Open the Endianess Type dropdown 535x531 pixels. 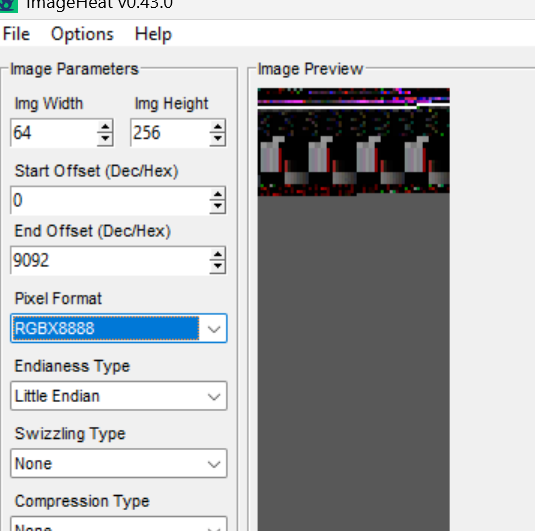(x=119, y=396)
